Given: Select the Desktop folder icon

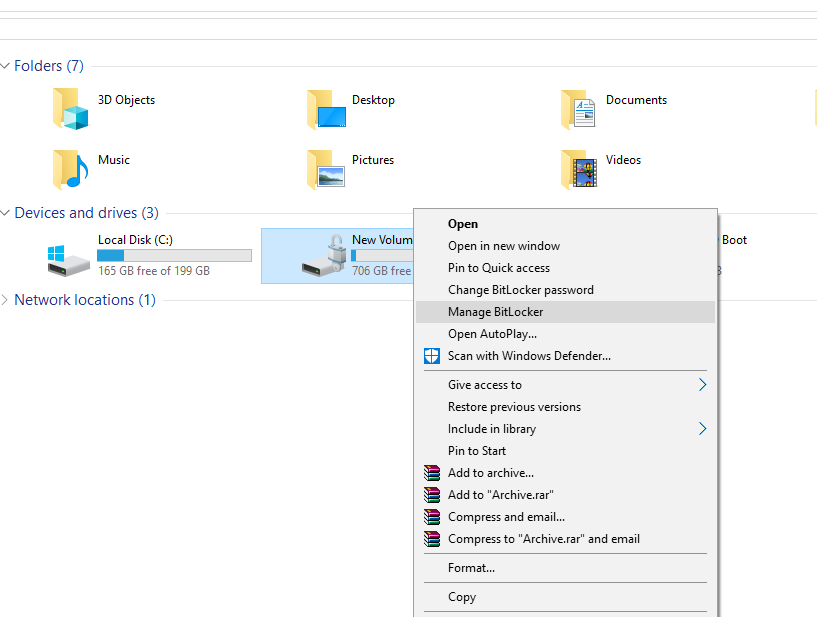Looking at the screenshot, I should (326, 109).
